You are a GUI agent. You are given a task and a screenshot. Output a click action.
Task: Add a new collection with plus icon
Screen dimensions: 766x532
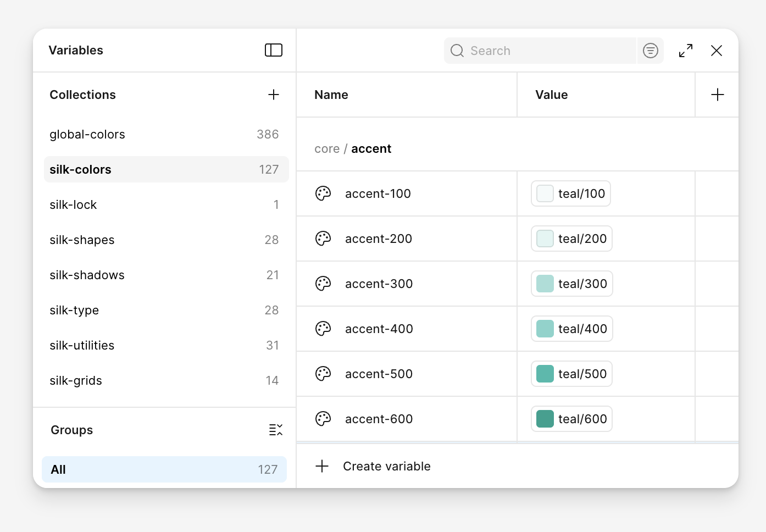click(273, 95)
